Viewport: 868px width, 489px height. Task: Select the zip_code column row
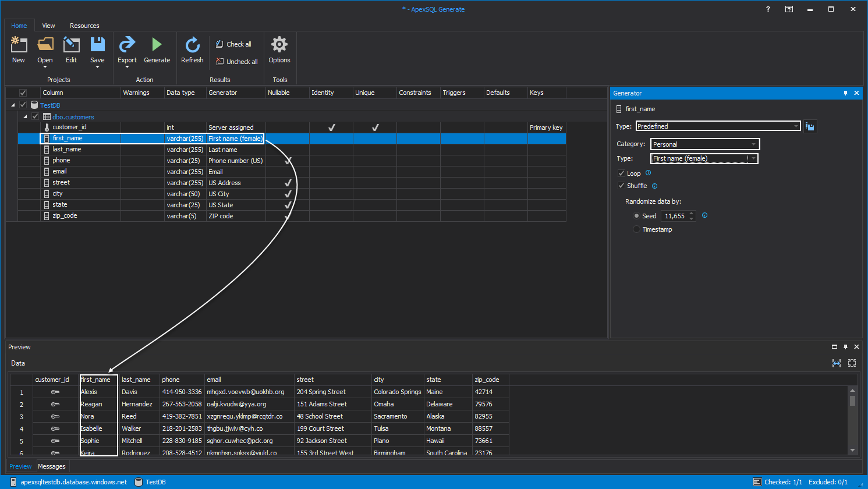[x=292, y=216]
